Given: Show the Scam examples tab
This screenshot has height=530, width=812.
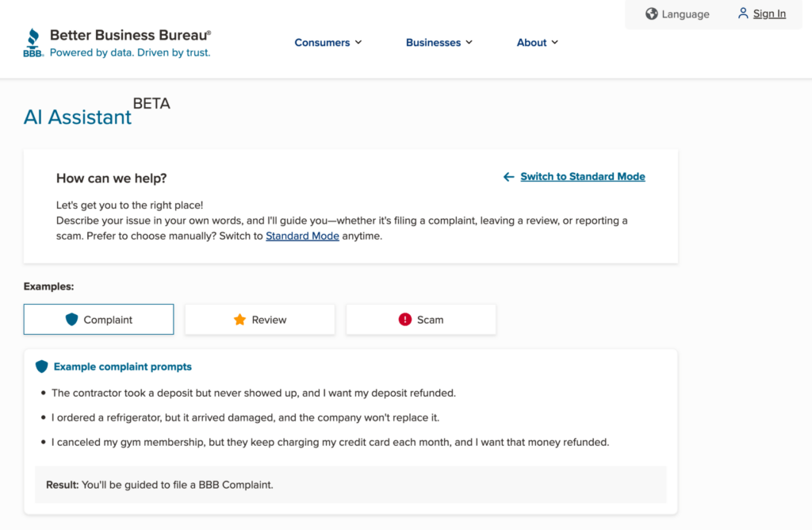Looking at the screenshot, I should click(x=421, y=320).
